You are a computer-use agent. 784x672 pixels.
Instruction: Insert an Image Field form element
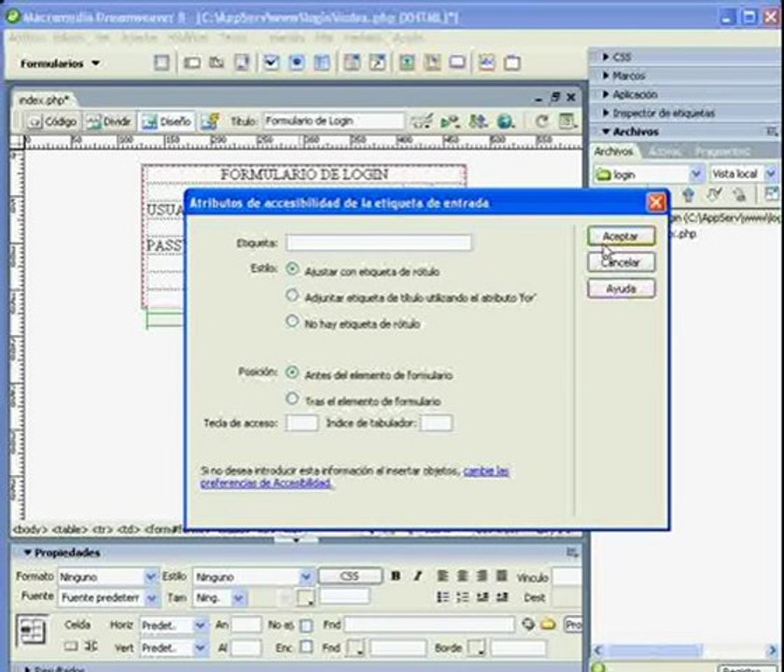407,63
